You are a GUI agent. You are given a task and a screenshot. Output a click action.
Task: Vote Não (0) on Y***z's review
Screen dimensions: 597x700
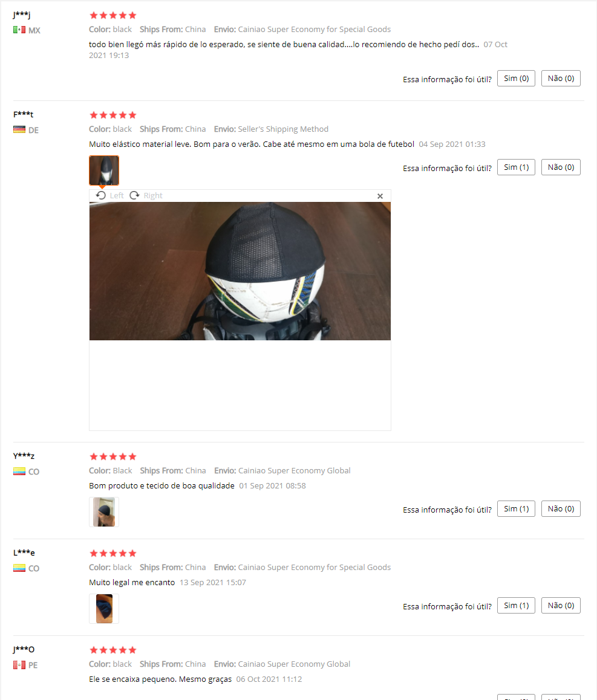tap(561, 509)
